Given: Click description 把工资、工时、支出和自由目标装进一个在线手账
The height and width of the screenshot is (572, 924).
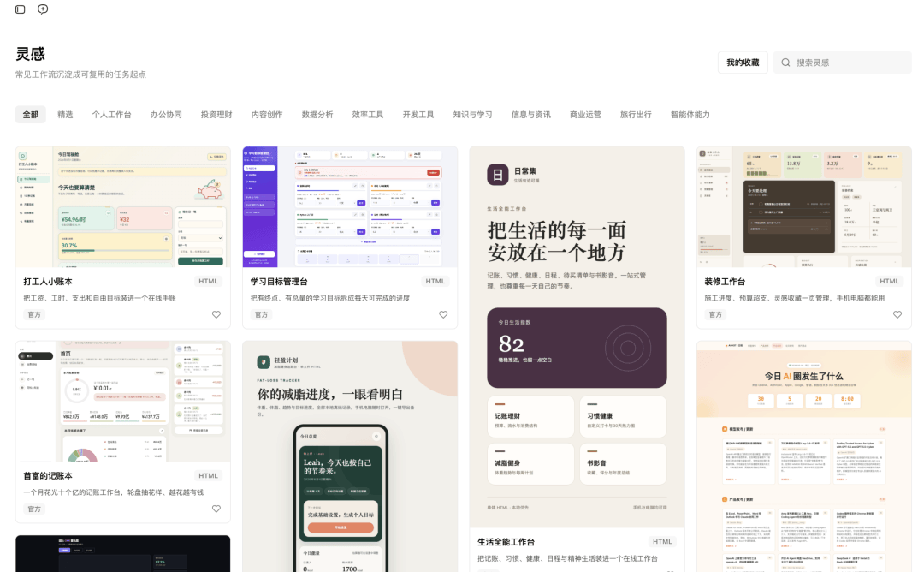Looking at the screenshot, I should 99,298.
